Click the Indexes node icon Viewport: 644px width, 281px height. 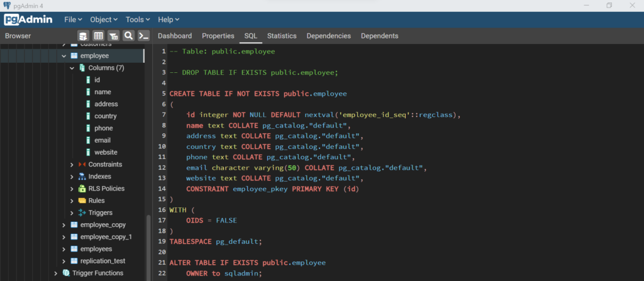[x=82, y=176]
